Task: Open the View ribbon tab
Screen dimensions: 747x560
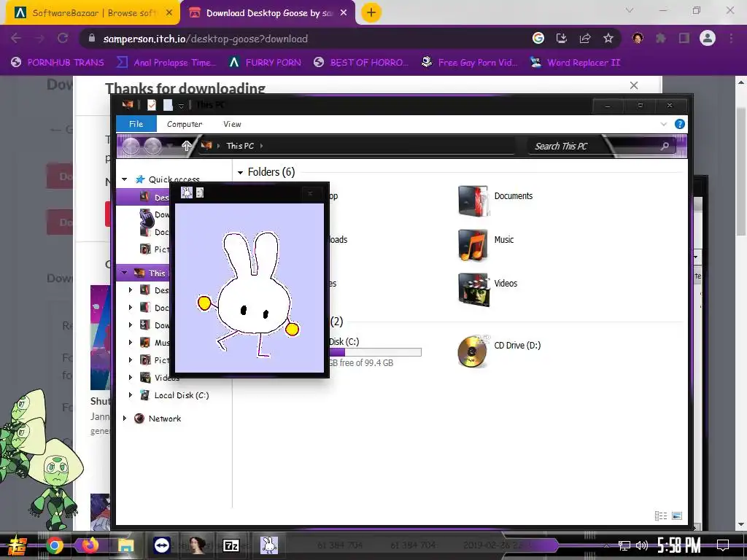Action: [x=232, y=124]
